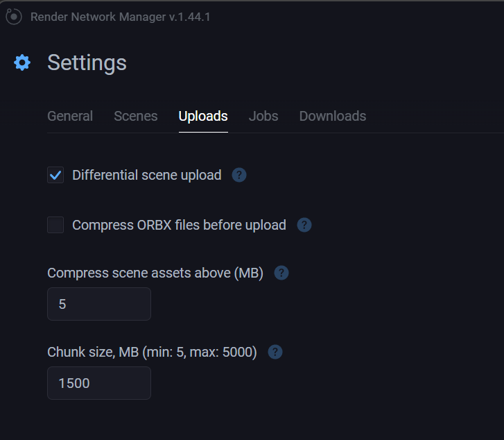Open help for Differential scene upload

tap(239, 175)
